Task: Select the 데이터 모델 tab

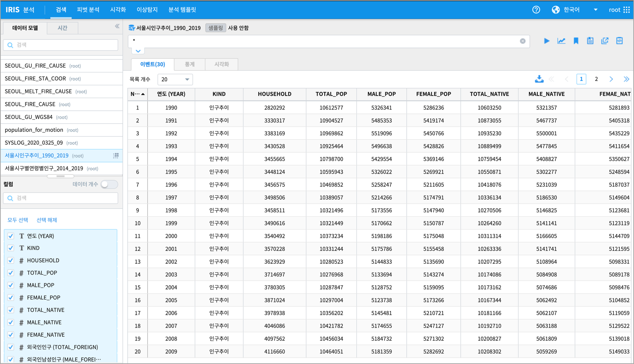Action: (25, 28)
